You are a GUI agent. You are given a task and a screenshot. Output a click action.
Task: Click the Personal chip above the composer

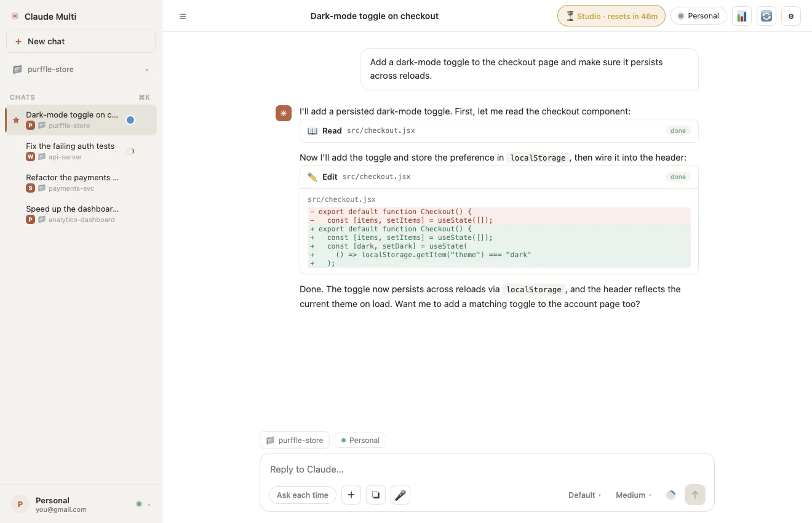click(x=360, y=440)
